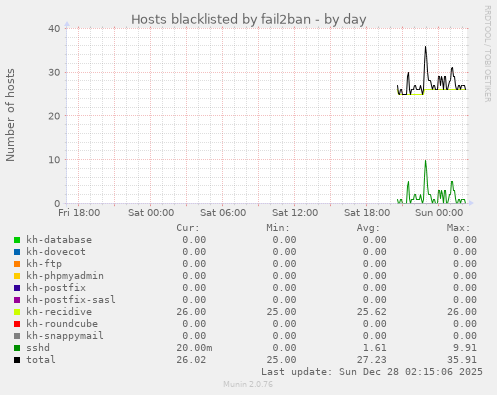Image resolution: width=497 pixels, height=395 pixels.
Task: Click the kh-postfix-sasl purple legend swatch
Action: point(17,300)
